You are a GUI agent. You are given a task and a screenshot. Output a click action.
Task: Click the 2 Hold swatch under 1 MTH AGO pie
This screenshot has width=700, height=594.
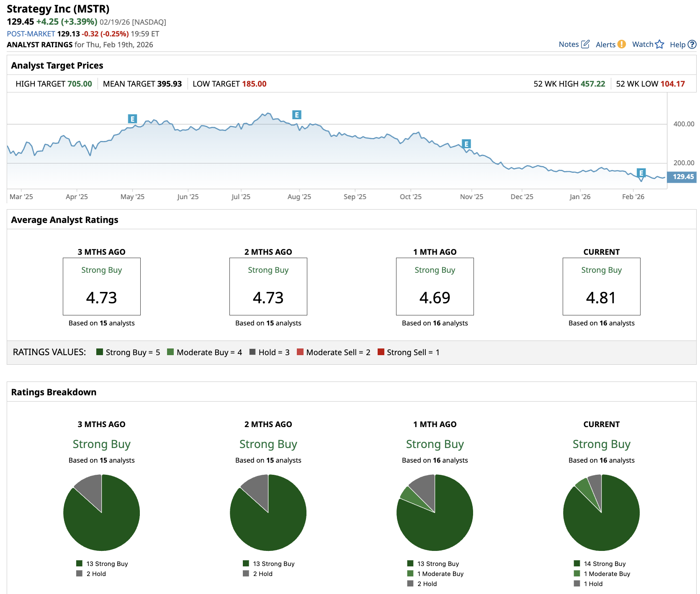click(x=410, y=584)
